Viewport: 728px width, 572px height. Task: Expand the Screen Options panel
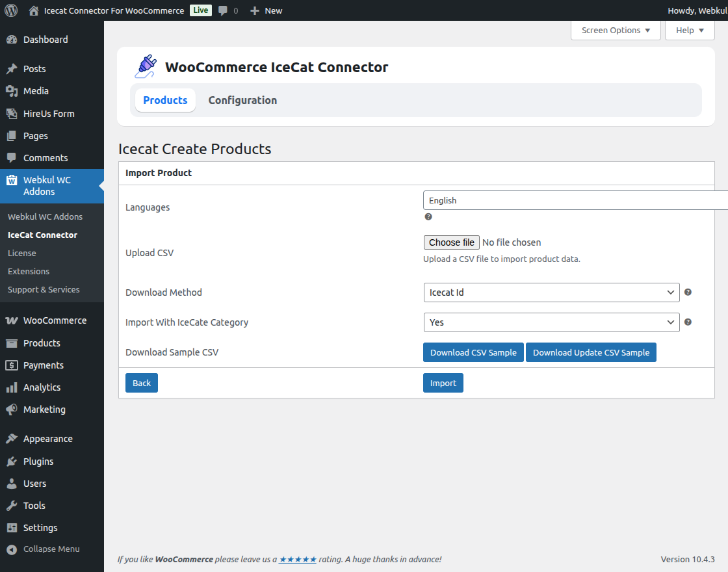tap(615, 30)
